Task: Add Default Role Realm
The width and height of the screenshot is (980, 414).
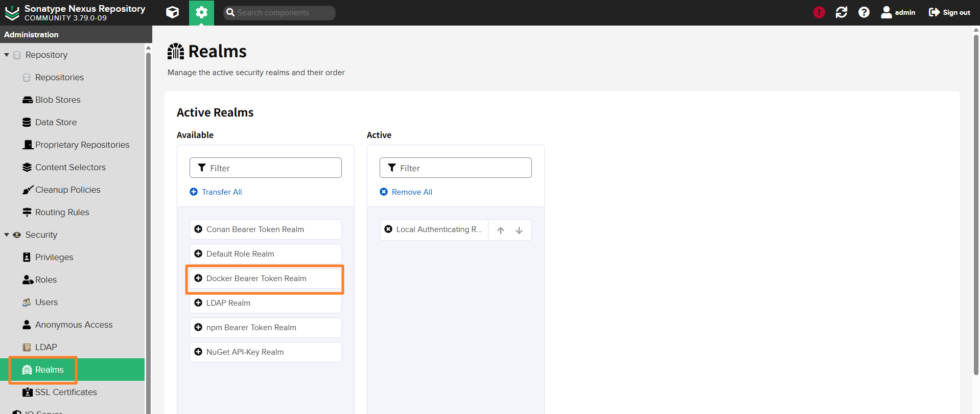Action: 266,254
